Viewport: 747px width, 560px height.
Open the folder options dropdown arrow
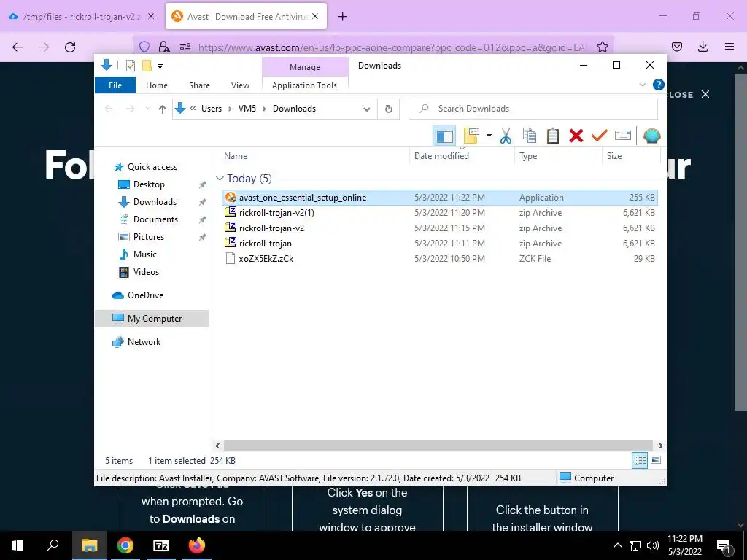489,136
